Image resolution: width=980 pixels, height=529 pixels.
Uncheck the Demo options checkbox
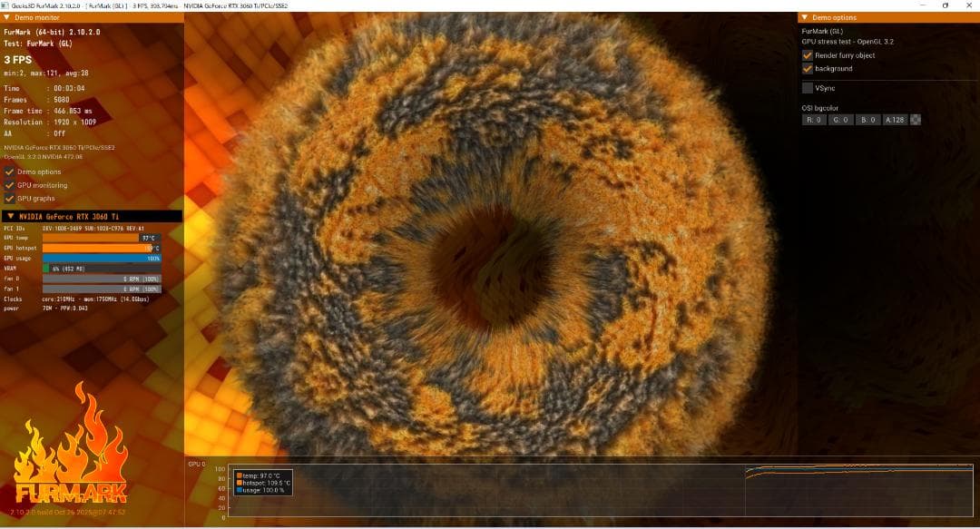pos(10,171)
